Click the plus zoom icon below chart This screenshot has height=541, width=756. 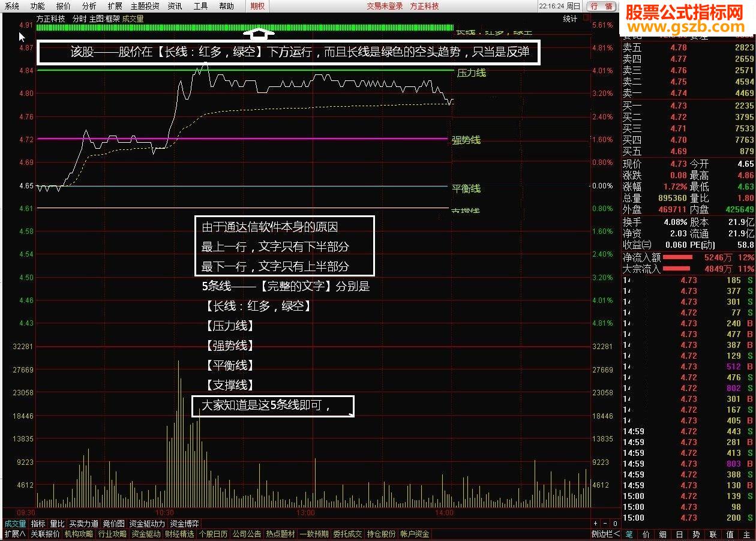(596, 524)
